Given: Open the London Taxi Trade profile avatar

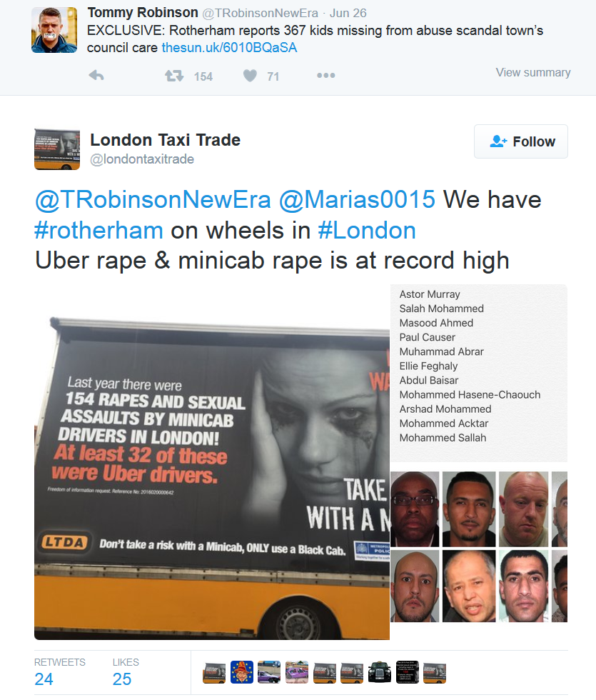Looking at the screenshot, I should click(x=57, y=149).
